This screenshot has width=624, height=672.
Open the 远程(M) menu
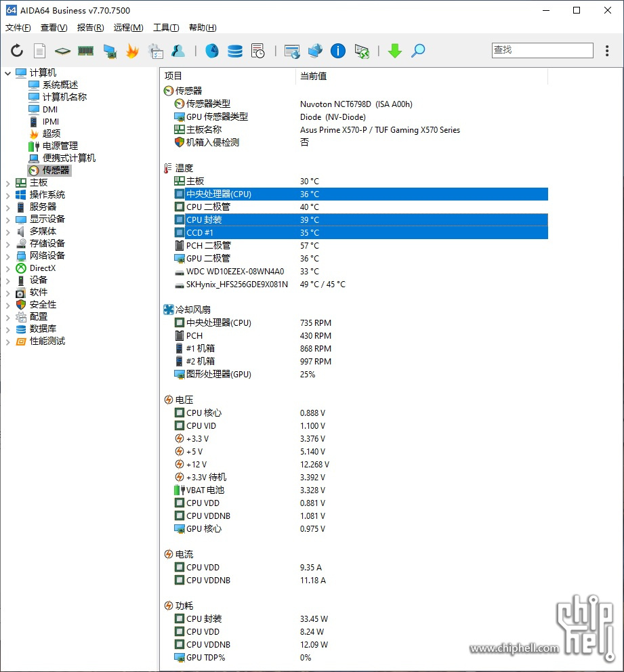[x=128, y=28]
